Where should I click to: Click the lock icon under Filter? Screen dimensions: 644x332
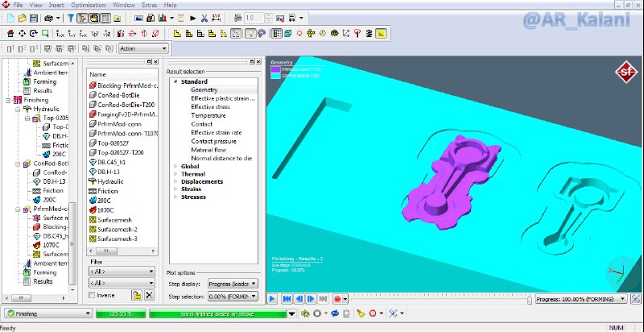(136, 295)
